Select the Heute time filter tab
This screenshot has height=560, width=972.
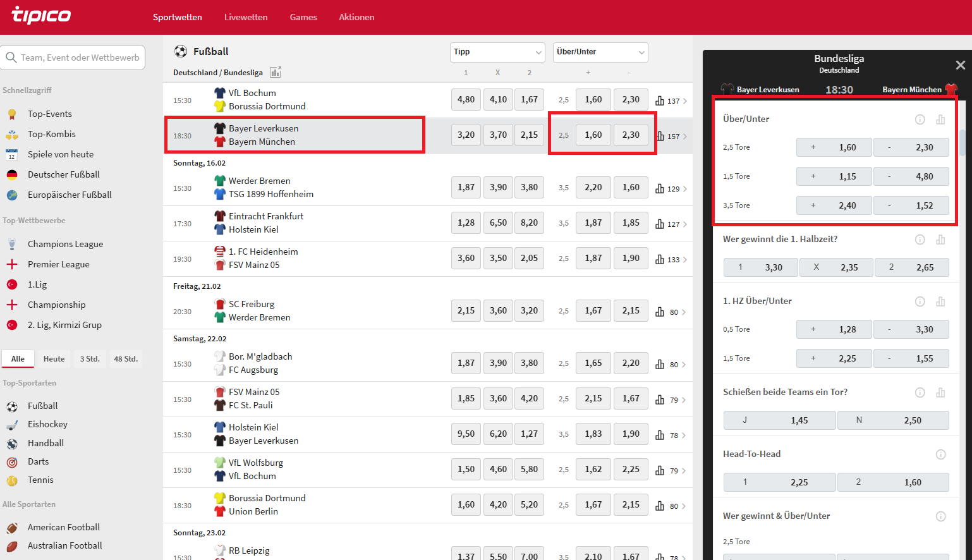[x=54, y=359]
